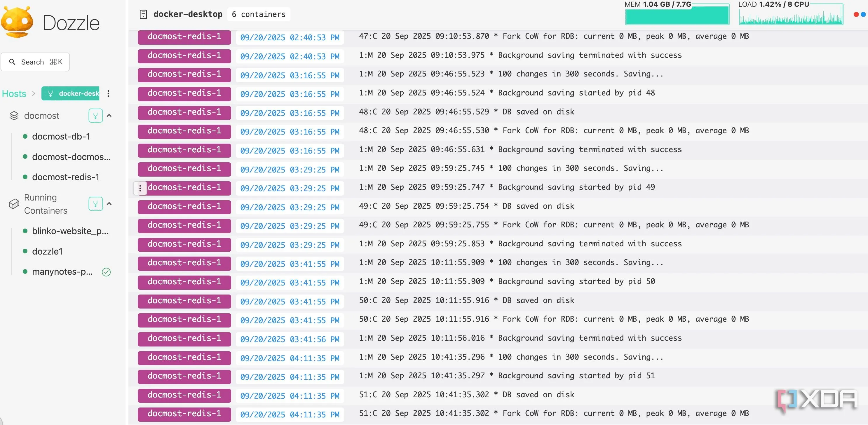Collapse the Running Containers group

(x=109, y=204)
